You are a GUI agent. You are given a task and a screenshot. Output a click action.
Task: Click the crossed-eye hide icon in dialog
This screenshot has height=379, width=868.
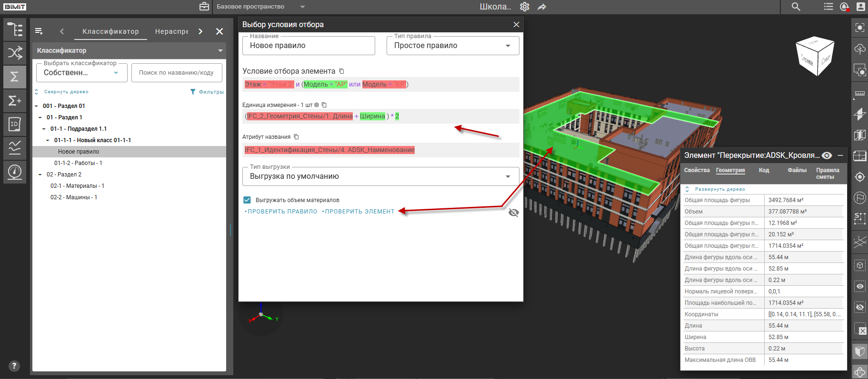(513, 213)
